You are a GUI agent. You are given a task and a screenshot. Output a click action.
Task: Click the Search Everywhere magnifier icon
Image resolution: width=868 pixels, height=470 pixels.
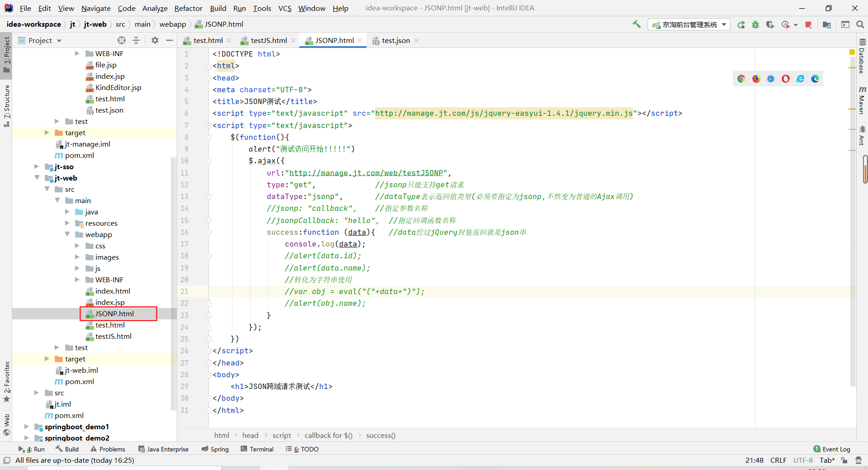coord(860,24)
